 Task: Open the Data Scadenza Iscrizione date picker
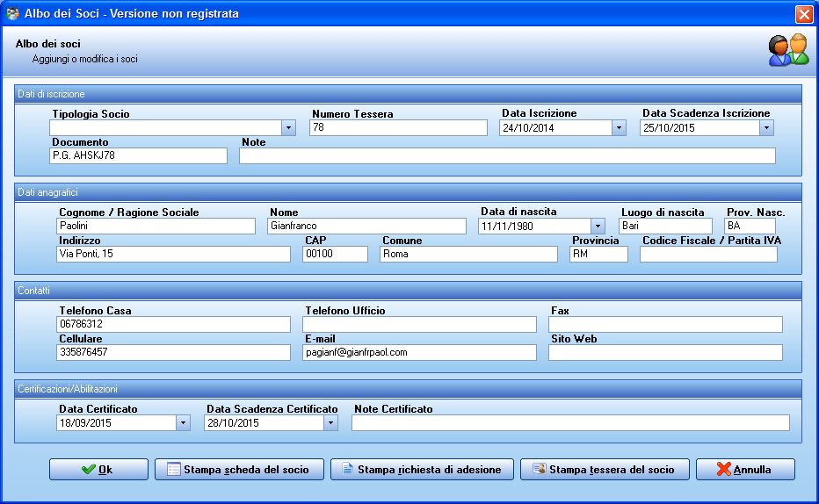(766, 128)
